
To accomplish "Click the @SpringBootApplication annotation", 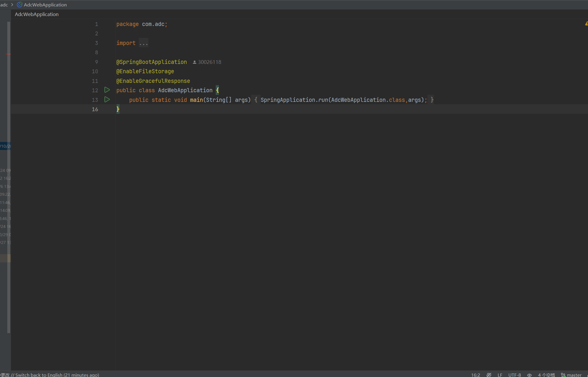I will (151, 62).
